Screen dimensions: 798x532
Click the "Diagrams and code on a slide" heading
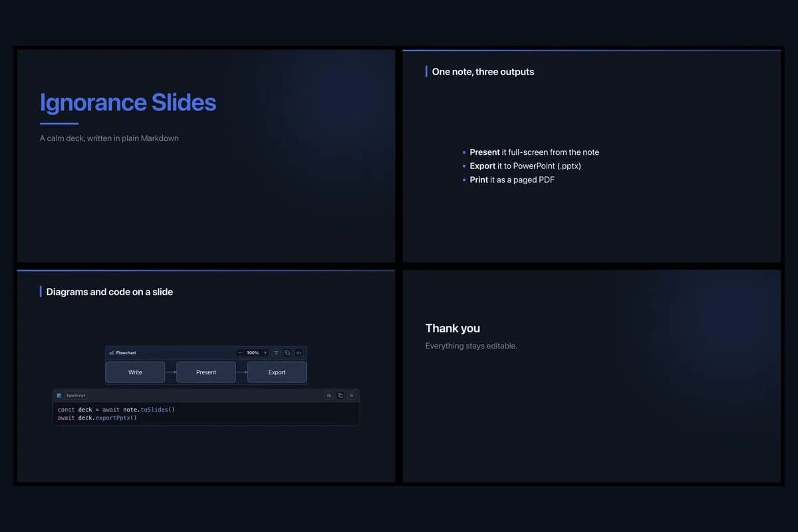[110, 292]
